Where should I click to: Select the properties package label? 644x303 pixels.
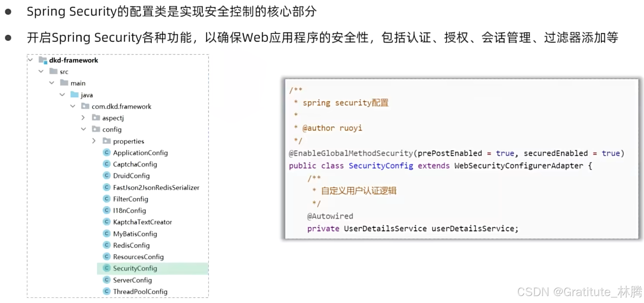(128, 141)
